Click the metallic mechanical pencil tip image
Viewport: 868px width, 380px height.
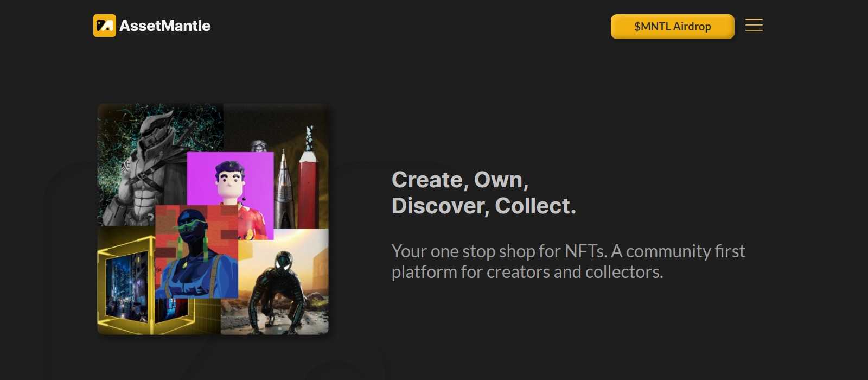click(x=283, y=190)
